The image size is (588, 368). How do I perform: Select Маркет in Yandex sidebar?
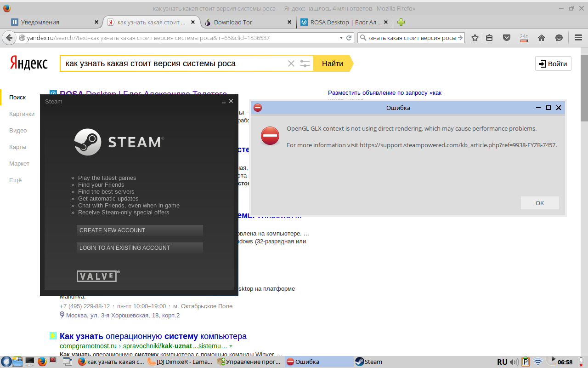click(19, 164)
